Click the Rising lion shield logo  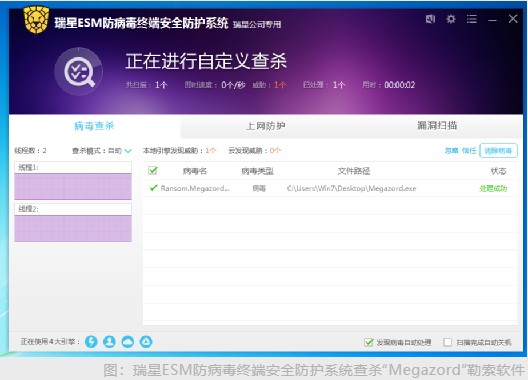[x=36, y=20]
